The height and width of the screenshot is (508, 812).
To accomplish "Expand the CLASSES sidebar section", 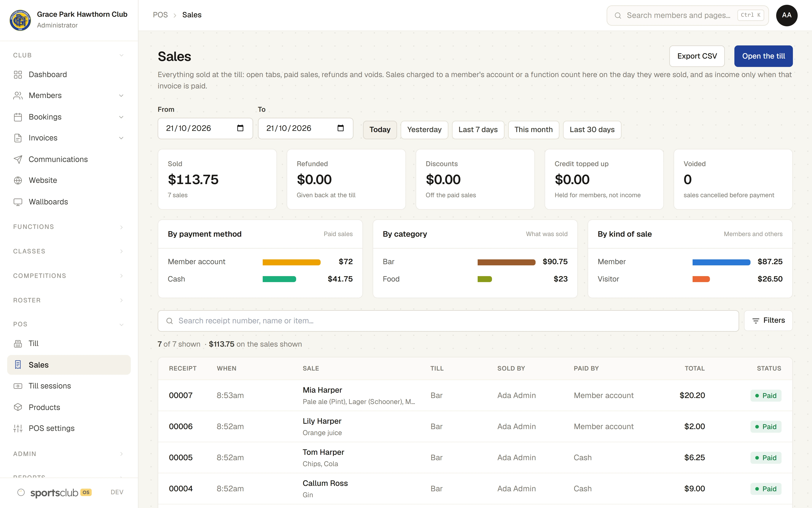I will tap(69, 251).
